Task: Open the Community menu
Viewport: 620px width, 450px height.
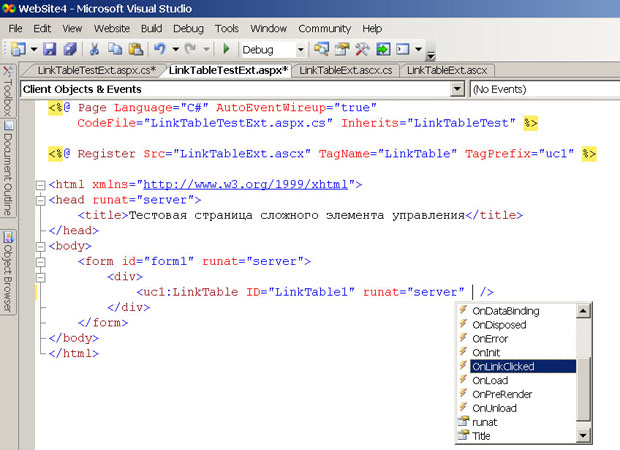Action: (325, 28)
